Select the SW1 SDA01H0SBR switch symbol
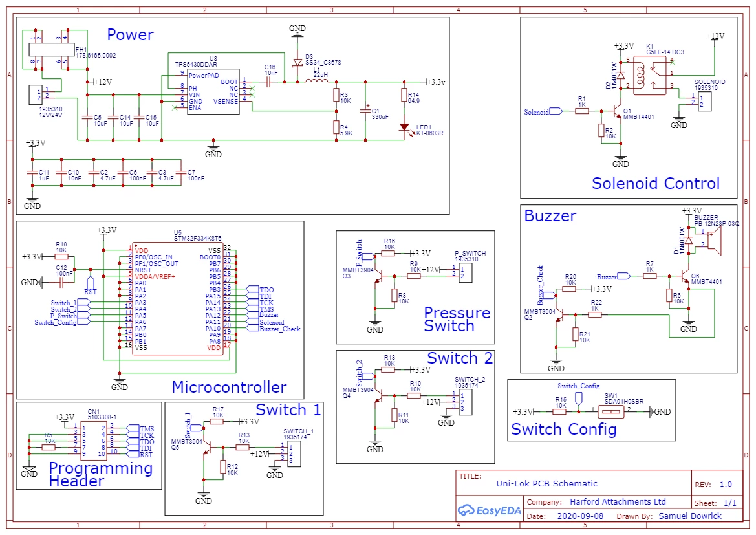This screenshot has height=535, width=756. 611,411
